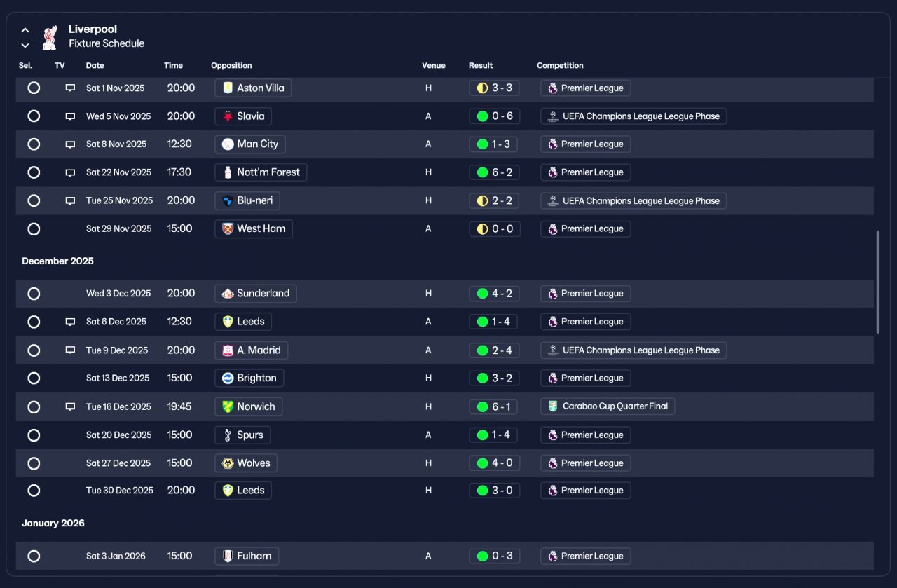Open the Nott'm Forest opposition button
The height and width of the screenshot is (588, 897).
point(261,172)
